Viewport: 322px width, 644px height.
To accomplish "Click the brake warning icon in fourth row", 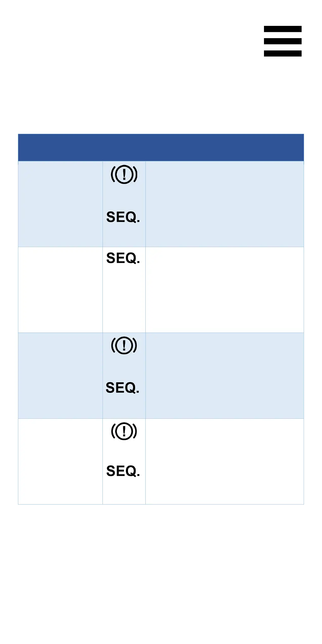I will click(124, 431).
